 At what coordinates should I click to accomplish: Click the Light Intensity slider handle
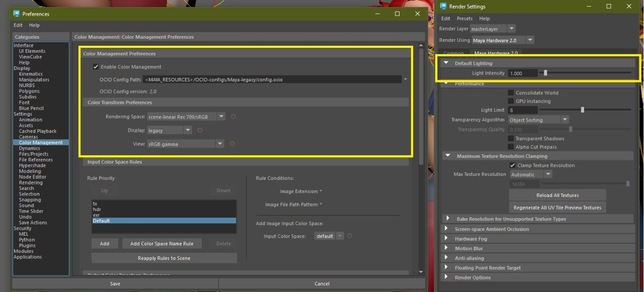pyautogui.click(x=546, y=73)
